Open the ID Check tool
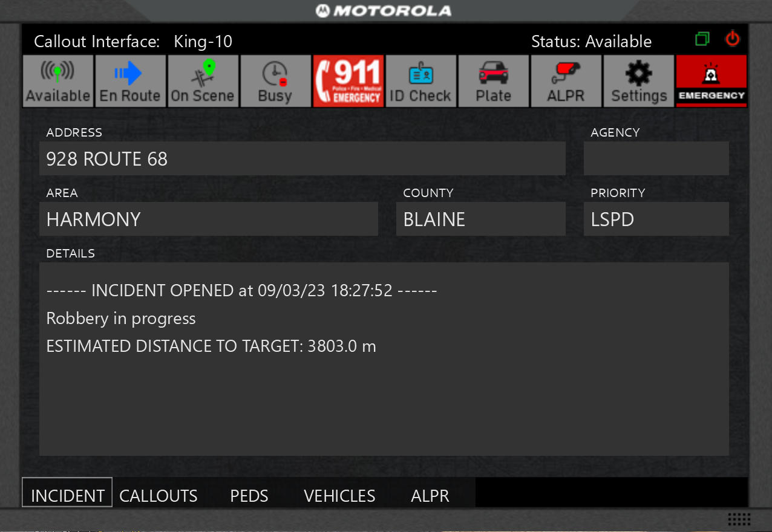Screen dimensions: 772x532 (420, 81)
